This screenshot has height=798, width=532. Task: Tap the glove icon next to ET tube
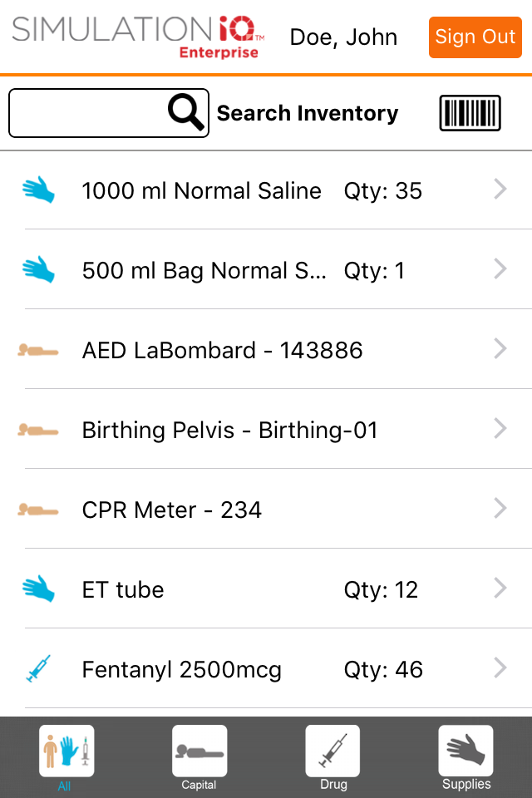click(x=39, y=589)
